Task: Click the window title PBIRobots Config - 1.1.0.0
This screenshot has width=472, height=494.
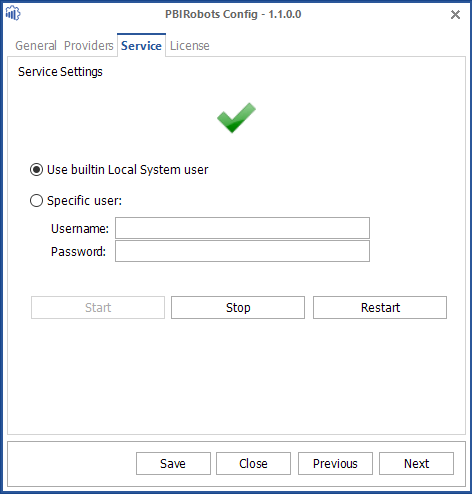Action: 233,14
